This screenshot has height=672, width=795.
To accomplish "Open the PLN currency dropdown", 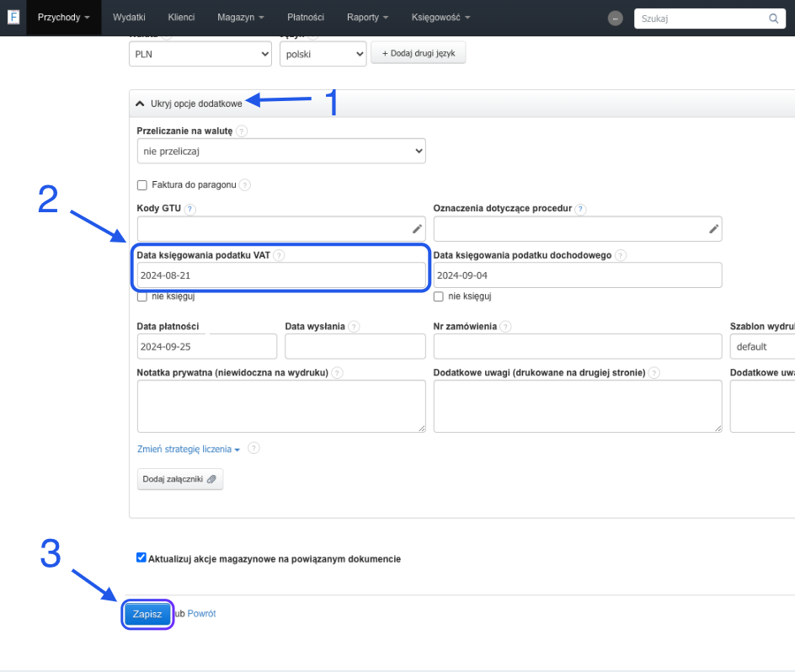I will (200, 54).
